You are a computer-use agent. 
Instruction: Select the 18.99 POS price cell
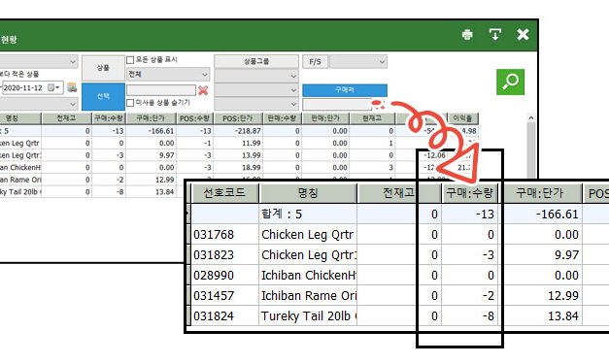coord(238,168)
